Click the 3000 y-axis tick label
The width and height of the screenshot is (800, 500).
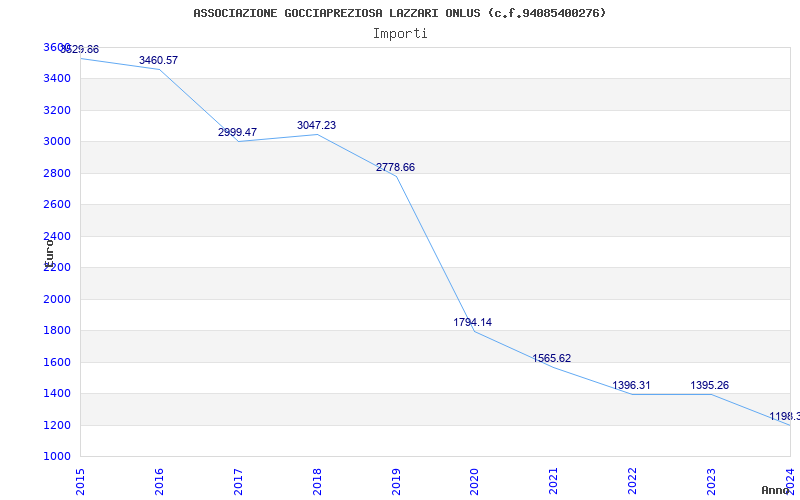tap(57, 141)
